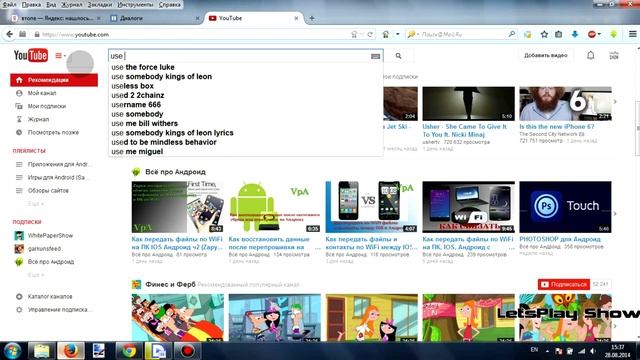Viewport: 640px width, 360px height.
Task: Open Посмотреть позже in sidebar
Action: point(53,132)
